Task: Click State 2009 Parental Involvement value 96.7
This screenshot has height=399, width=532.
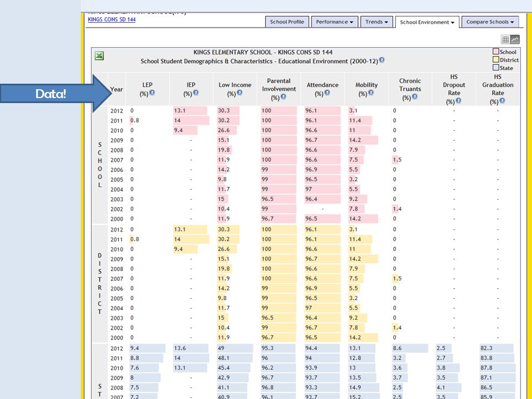Action: coord(268,377)
